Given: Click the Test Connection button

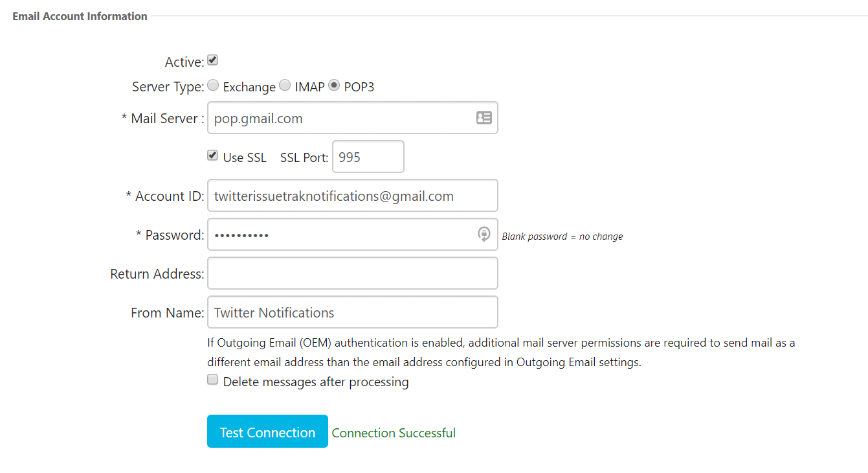Looking at the screenshot, I should [x=267, y=432].
